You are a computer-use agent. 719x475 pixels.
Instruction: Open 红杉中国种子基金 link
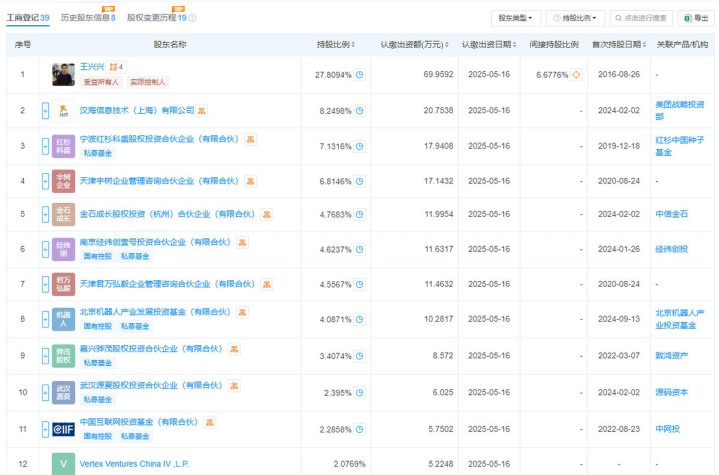(x=680, y=146)
